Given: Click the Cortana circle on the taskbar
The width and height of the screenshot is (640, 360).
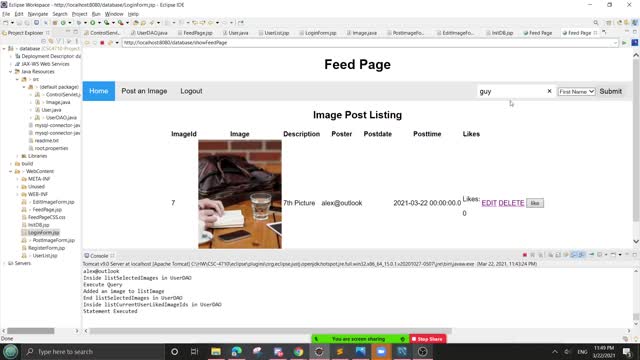Looking at the screenshot, I should 174,351.
